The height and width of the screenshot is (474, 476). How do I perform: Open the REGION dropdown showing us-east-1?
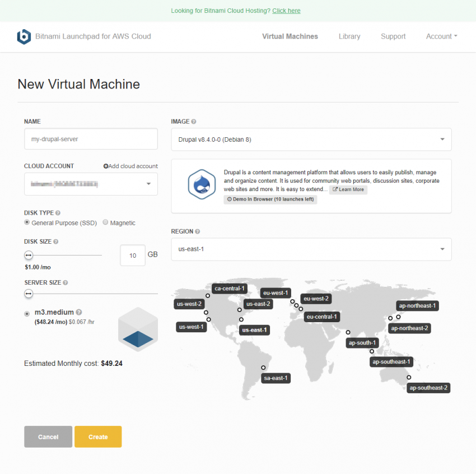[311, 249]
